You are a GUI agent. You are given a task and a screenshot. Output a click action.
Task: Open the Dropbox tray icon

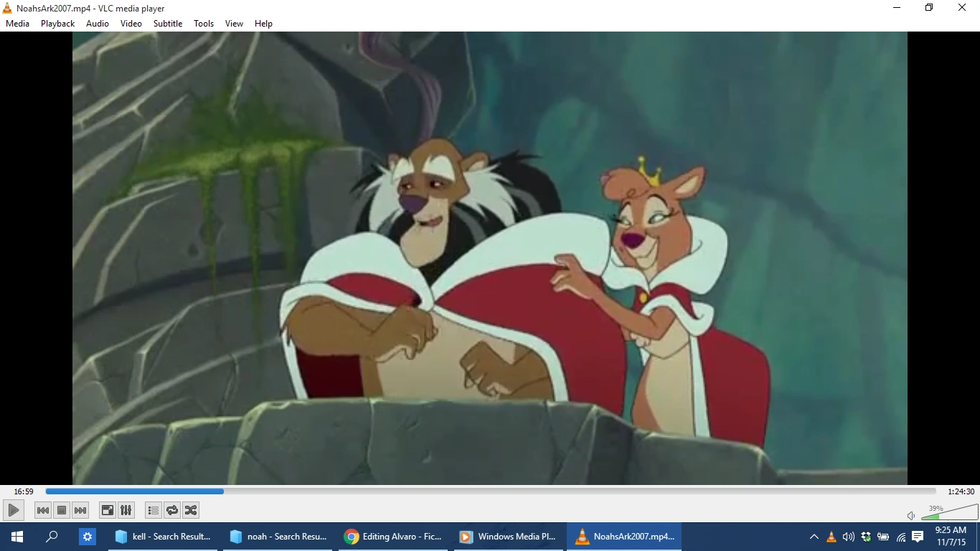pyautogui.click(x=866, y=537)
